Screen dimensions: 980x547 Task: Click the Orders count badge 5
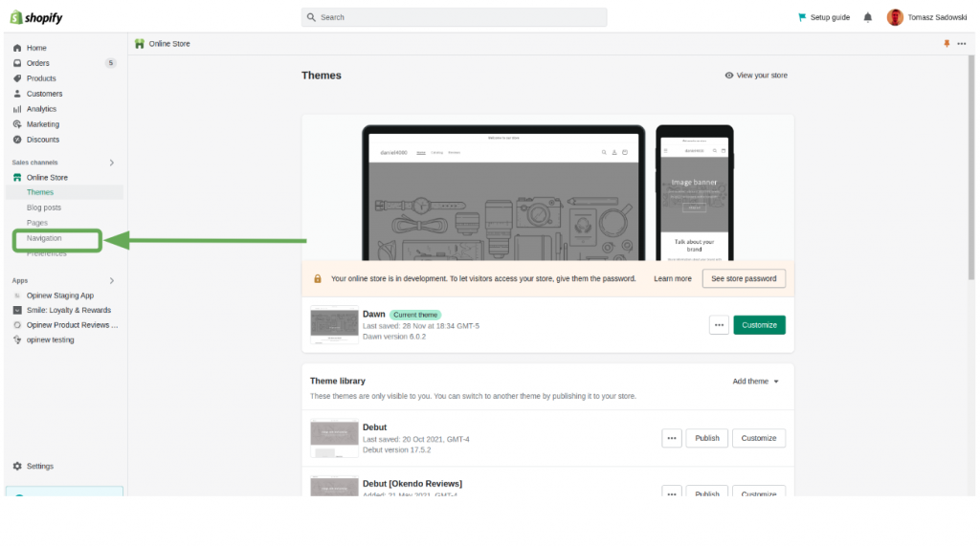pos(111,63)
